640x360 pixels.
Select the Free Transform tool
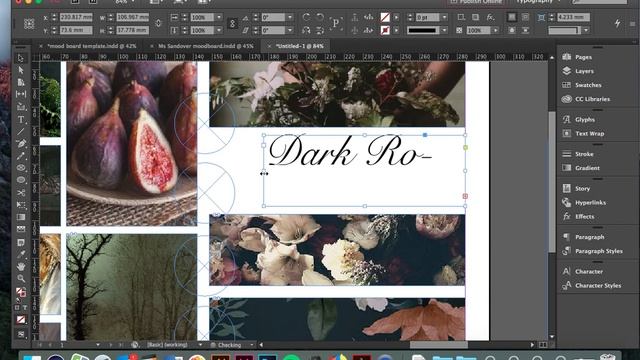coord(21,205)
